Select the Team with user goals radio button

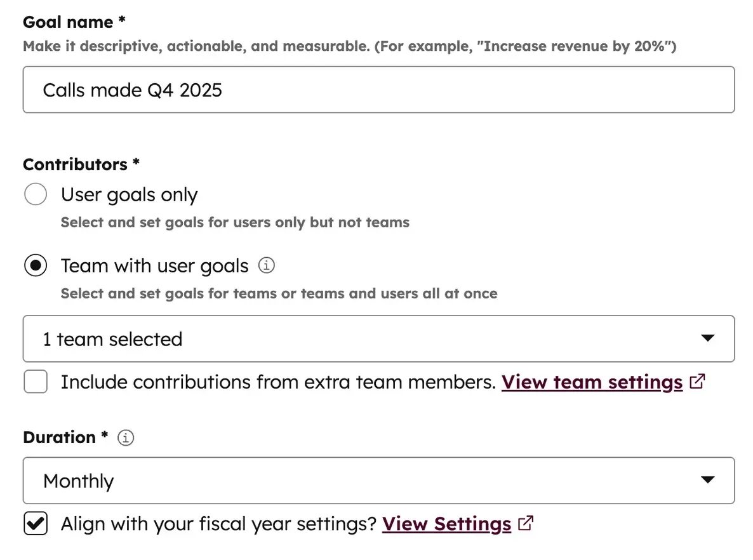pos(36,265)
